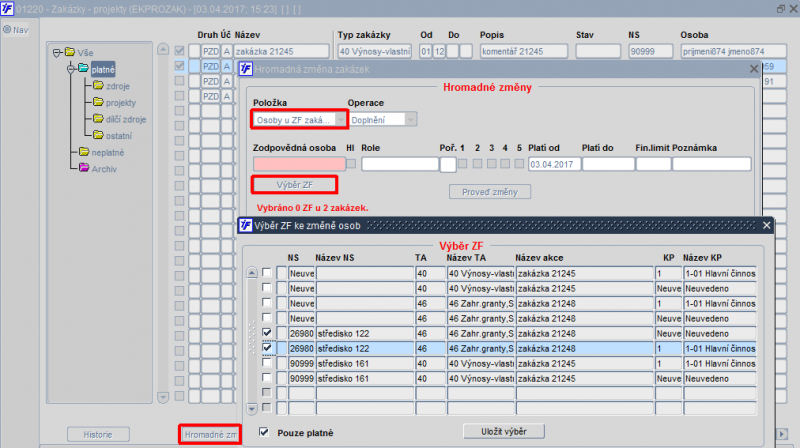Click the ostatní folder icon
Image resolution: width=800 pixels, height=448 pixels.
tap(98, 135)
